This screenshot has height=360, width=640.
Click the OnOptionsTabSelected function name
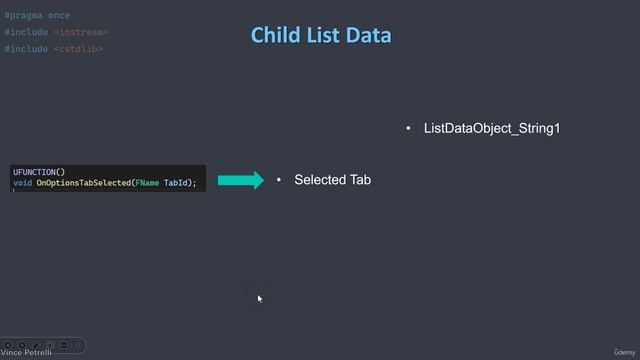[84, 183]
